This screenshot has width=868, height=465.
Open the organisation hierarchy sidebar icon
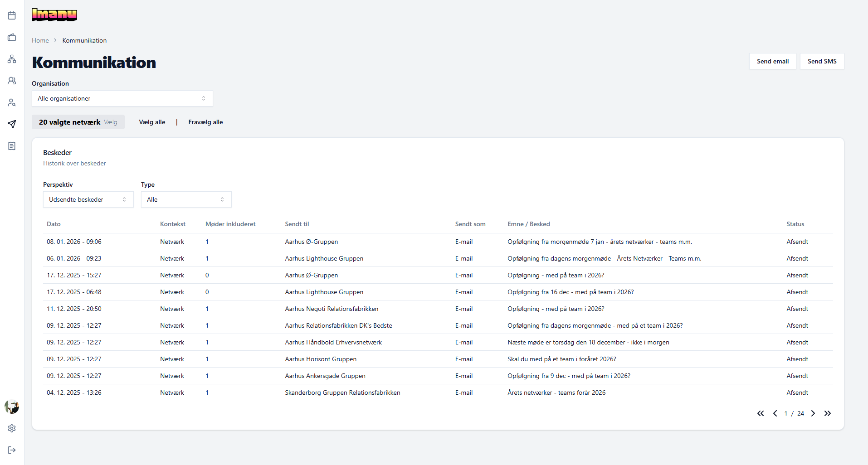pos(12,59)
